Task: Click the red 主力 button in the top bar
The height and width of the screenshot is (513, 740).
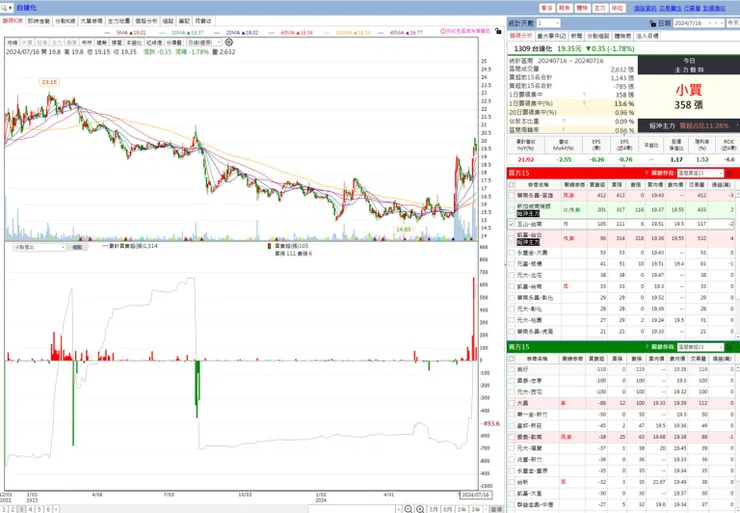Action: pos(599,8)
